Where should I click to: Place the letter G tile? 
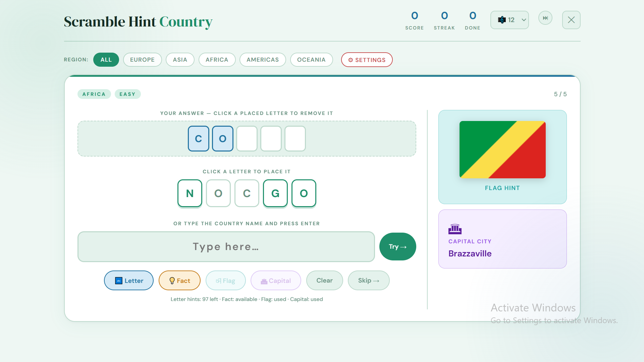275,193
